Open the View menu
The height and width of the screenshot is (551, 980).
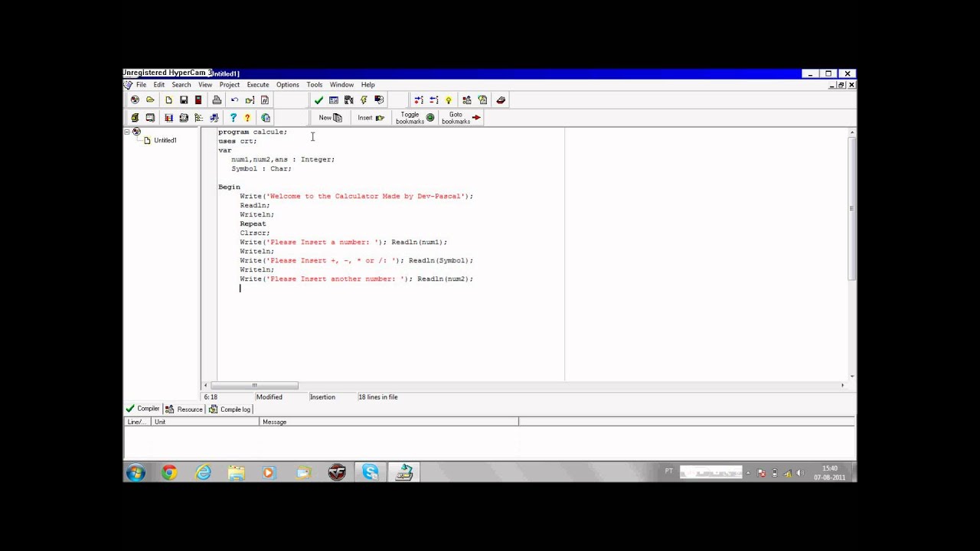click(205, 85)
